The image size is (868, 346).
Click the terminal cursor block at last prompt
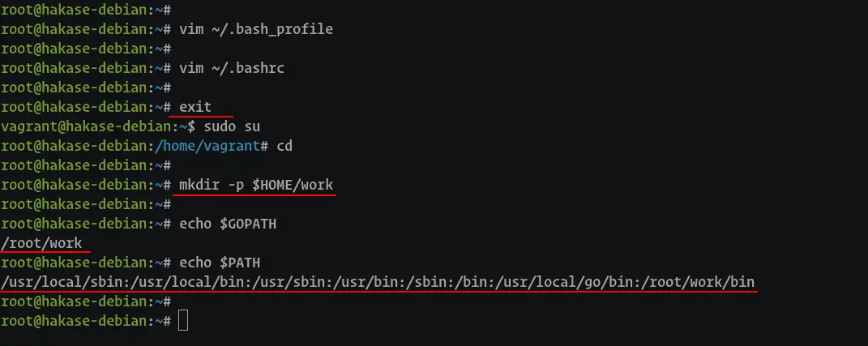[x=183, y=321]
